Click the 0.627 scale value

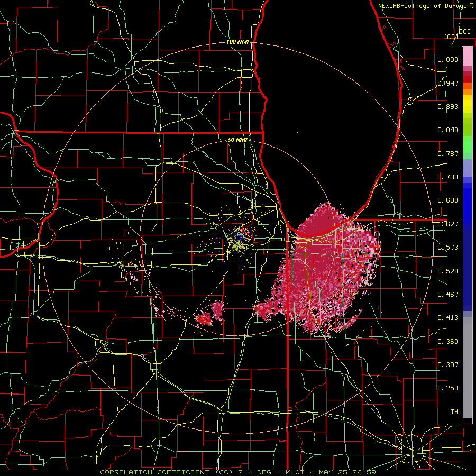pos(448,224)
